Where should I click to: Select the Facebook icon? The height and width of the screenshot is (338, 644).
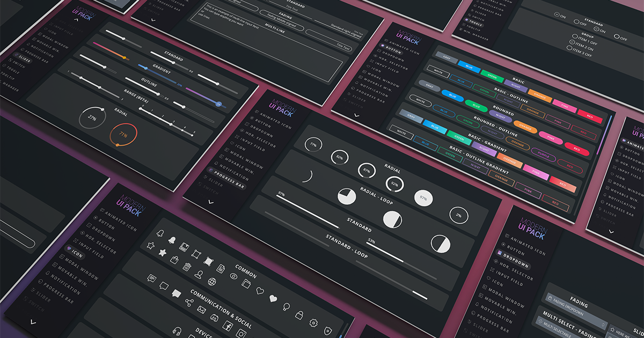[x=228, y=326]
